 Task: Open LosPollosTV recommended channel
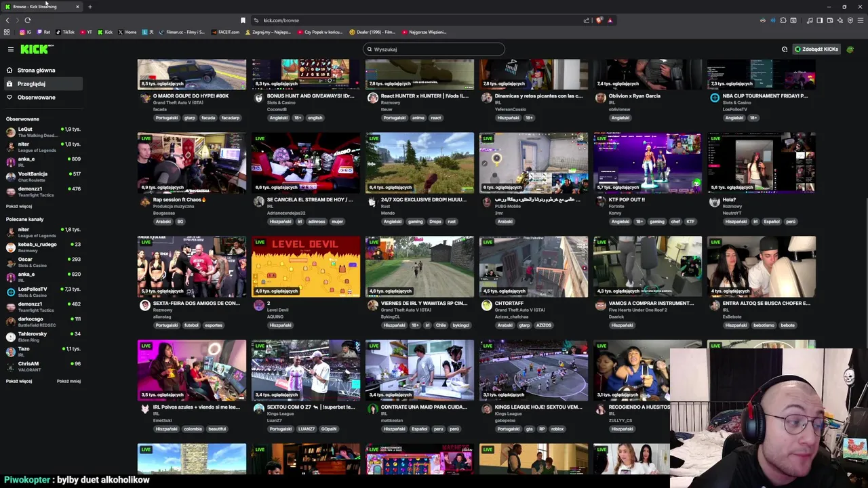(42, 291)
